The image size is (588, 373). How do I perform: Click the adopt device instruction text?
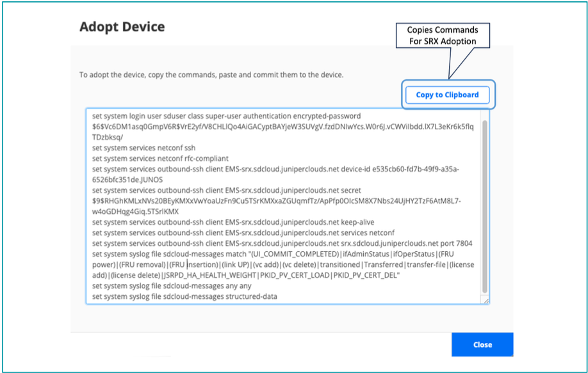pyautogui.click(x=211, y=75)
